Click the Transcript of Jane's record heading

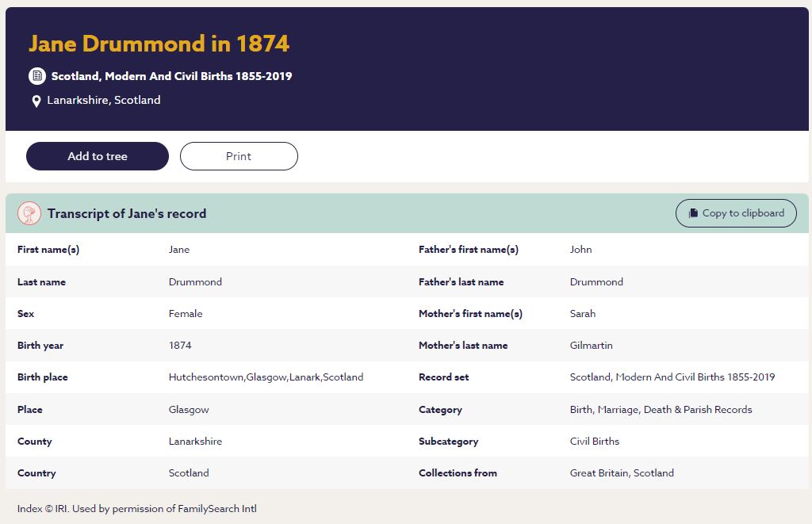tap(127, 213)
